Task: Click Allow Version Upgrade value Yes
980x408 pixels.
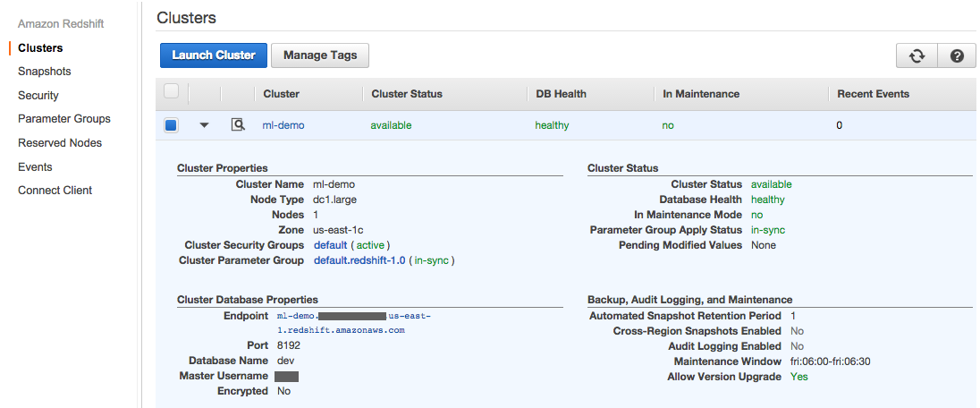Action: tap(798, 376)
